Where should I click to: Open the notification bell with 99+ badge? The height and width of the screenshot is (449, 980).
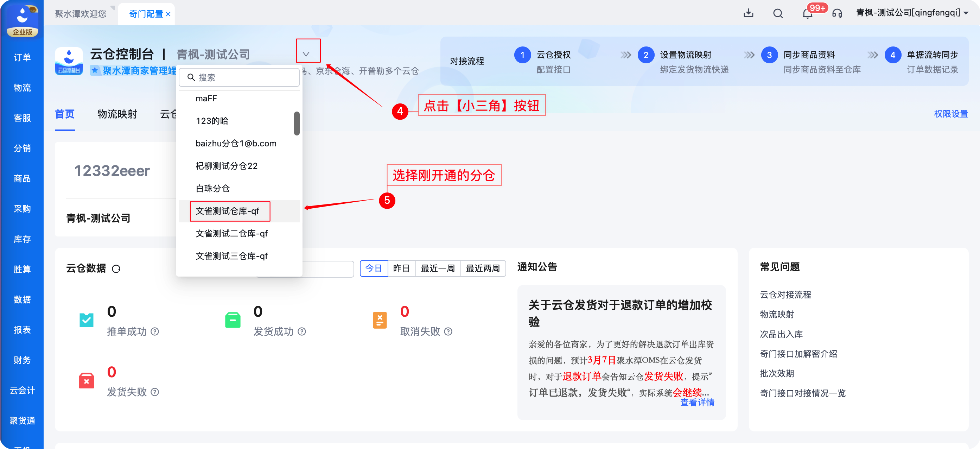(x=807, y=13)
